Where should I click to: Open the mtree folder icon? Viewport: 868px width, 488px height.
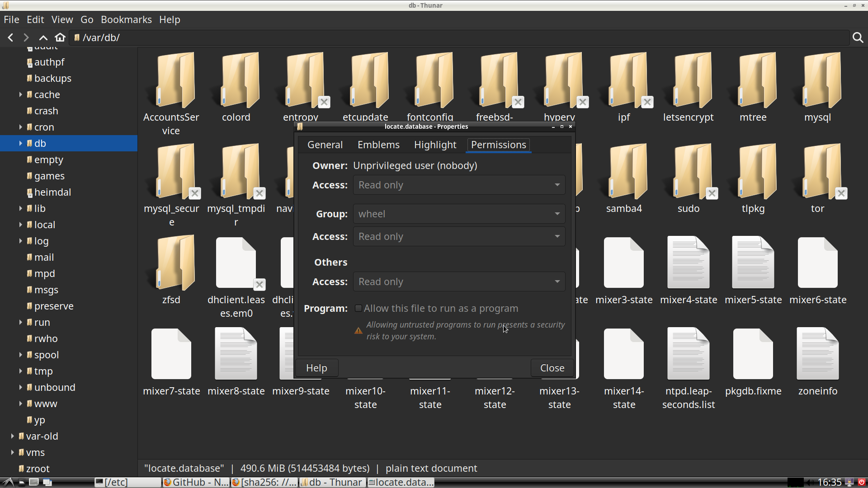[x=753, y=80]
